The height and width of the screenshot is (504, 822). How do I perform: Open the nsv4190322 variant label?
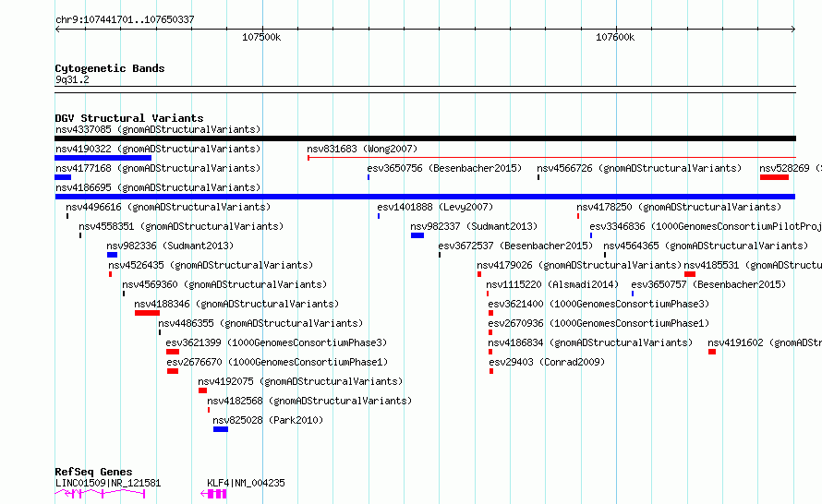coord(158,149)
